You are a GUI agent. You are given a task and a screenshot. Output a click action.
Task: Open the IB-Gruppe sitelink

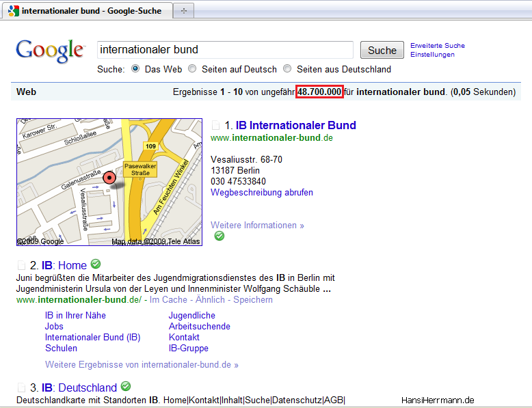click(189, 348)
